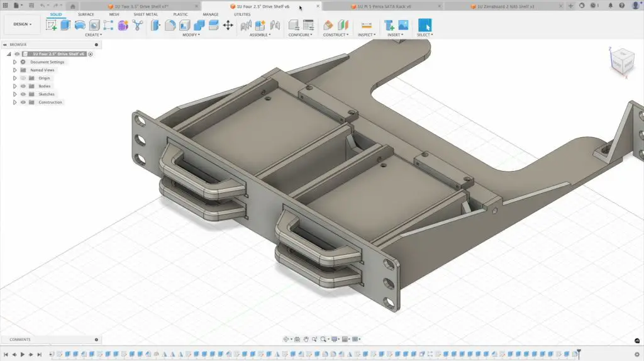Open the DESIGN workspace dropdown
The width and height of the screenshot is (644, 361).
tap(22, 25)
